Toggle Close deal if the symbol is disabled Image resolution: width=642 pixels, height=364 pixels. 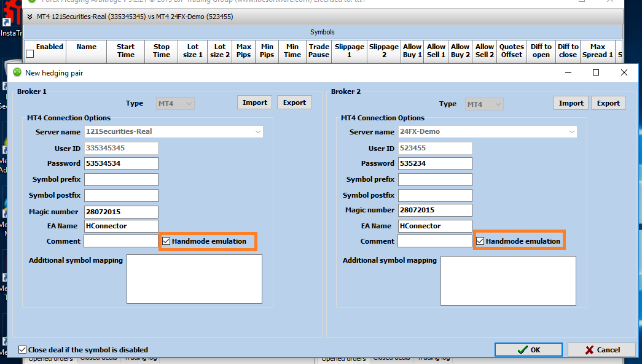[23, 350]
